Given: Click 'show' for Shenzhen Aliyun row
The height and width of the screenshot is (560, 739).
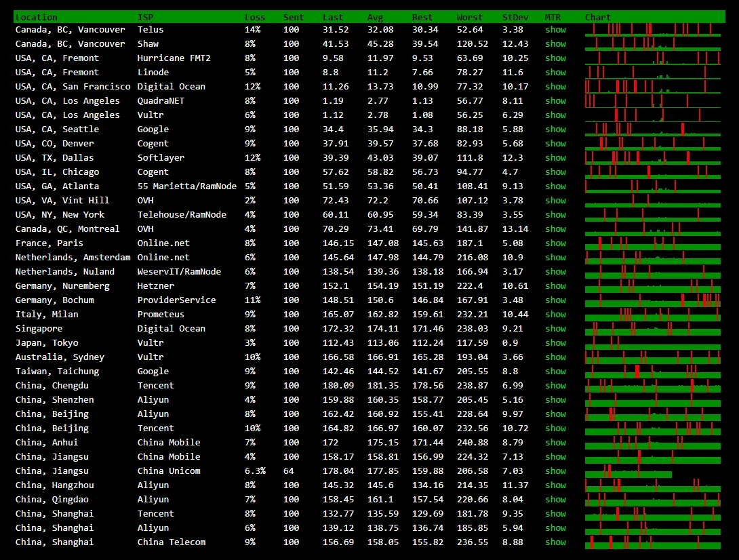Looking at the screenshot, I should (555, 400).
